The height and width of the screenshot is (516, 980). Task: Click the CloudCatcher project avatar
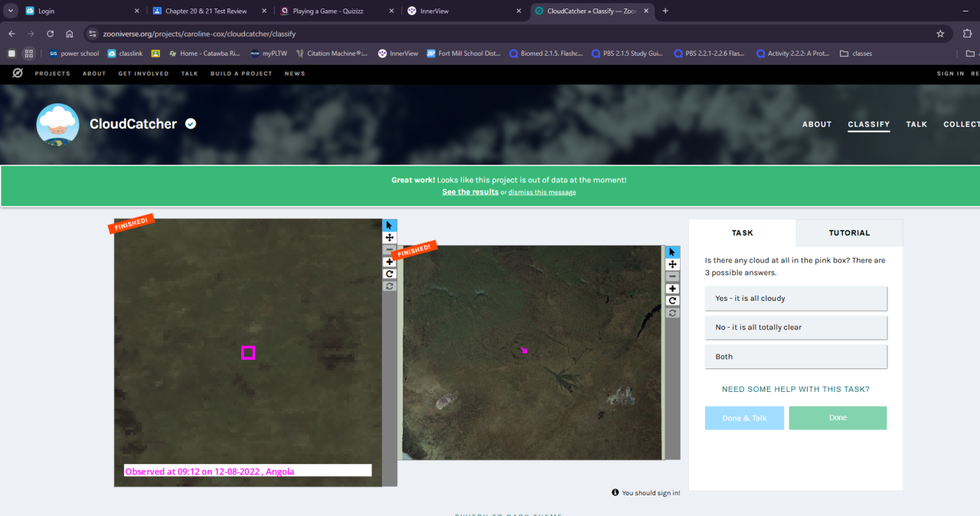(58, 124)
